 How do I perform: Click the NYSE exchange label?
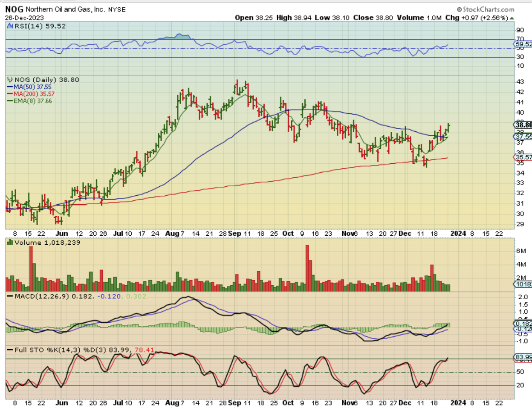tap(117, 9)
